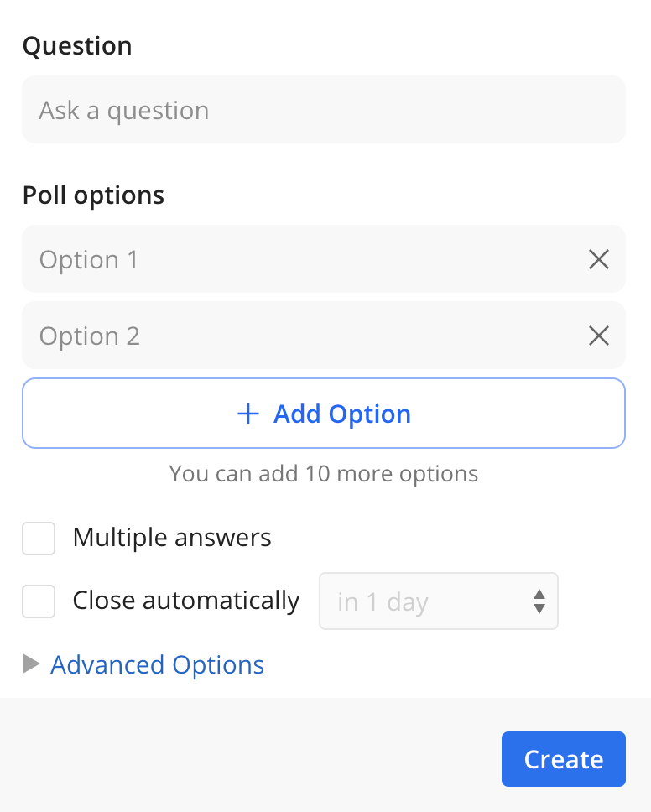Click the up/down arrows on duration select
The width and height of the screenshot is (651, 812).
[539, 601]
